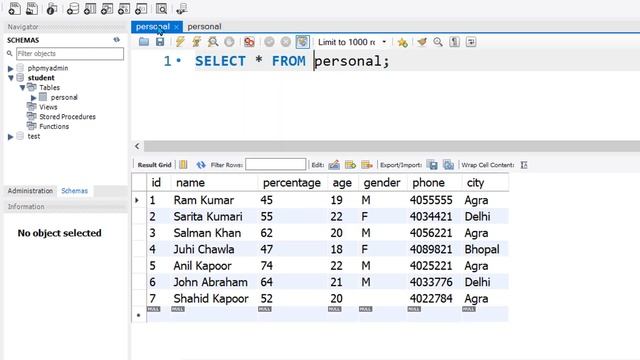
Task: Beautify the query with broom icon
Action: coord(422,42)
